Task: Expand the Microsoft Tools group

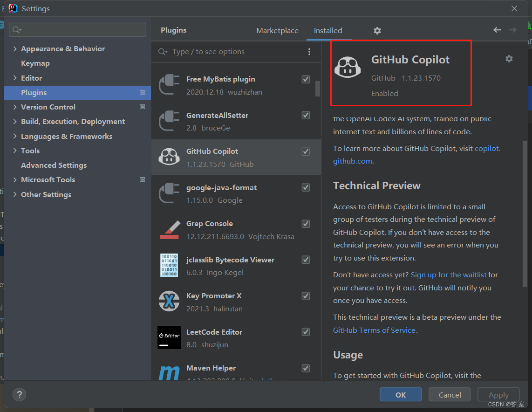Action: coord(15,179)
